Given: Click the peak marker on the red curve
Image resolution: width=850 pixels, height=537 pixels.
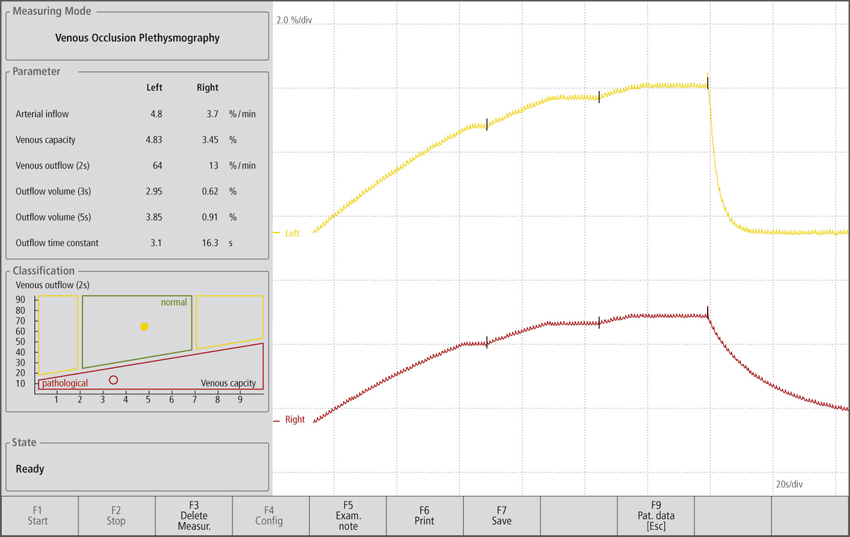Looking at the screenshot, I should coord(708,313).
